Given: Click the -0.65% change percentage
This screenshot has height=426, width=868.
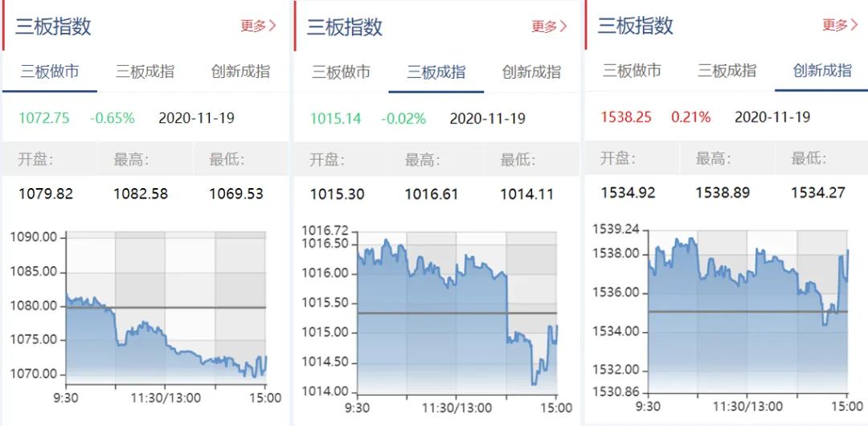Looking at the screenshot, I should pyautogui.click(x=113, y=118).
